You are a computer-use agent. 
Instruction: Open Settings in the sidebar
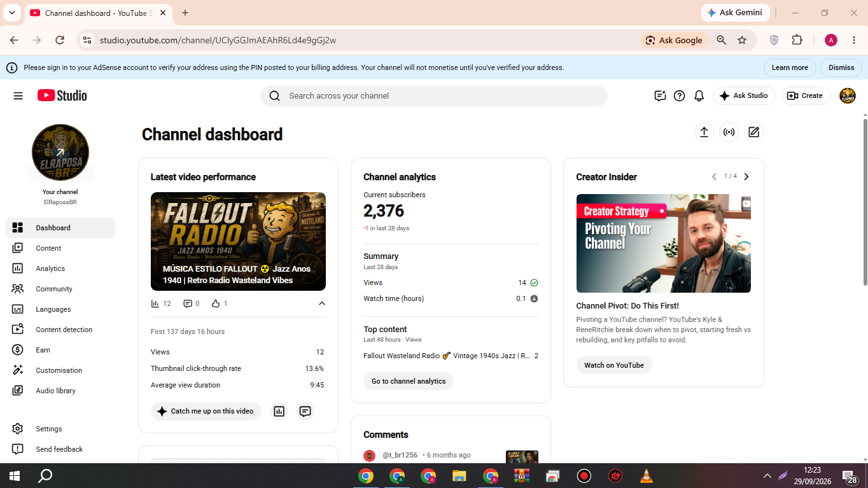(x=60, y=429)
